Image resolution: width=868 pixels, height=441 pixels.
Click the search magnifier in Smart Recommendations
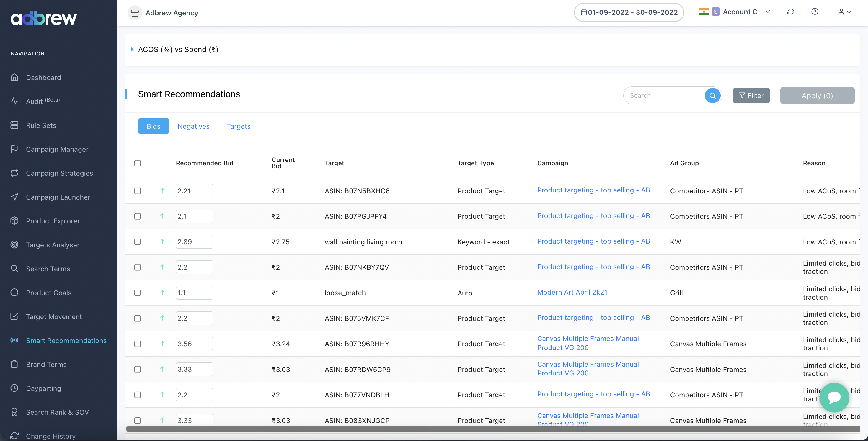[x=712, y=95]
